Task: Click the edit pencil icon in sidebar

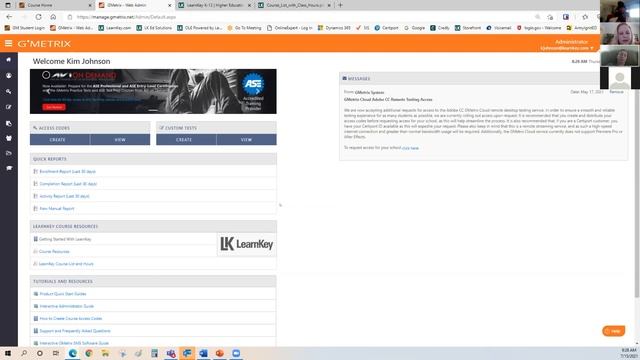Action: [9, 107]
